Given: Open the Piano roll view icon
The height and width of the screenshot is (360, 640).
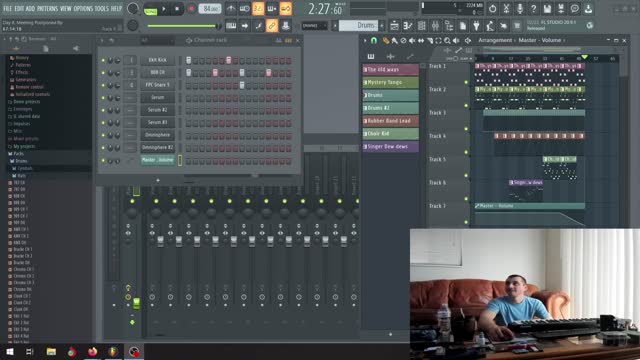Looking at the screenshot, I should click(x=408, y=26).
